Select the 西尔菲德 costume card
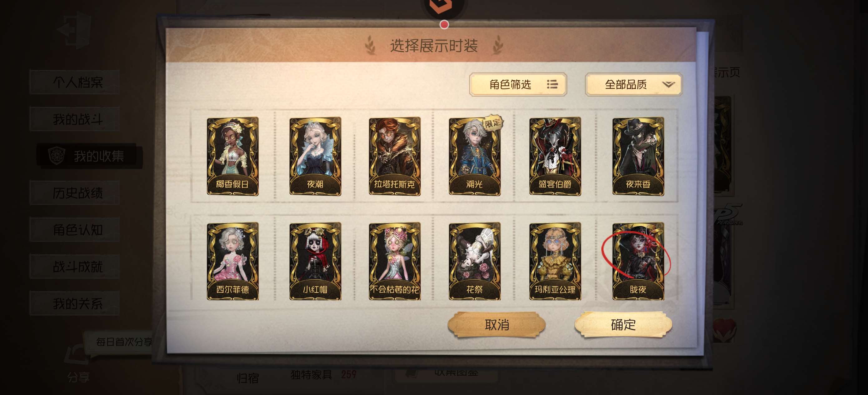This screenshot has width=868, height=395. tap(233, 261)
